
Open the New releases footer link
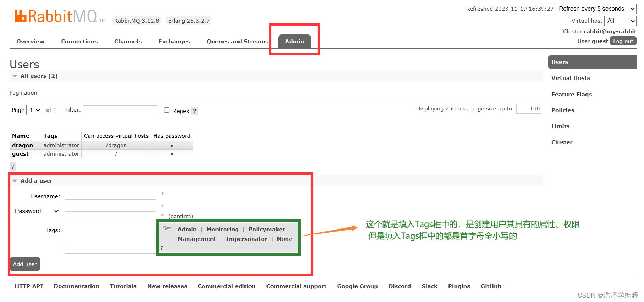[167, 286]
